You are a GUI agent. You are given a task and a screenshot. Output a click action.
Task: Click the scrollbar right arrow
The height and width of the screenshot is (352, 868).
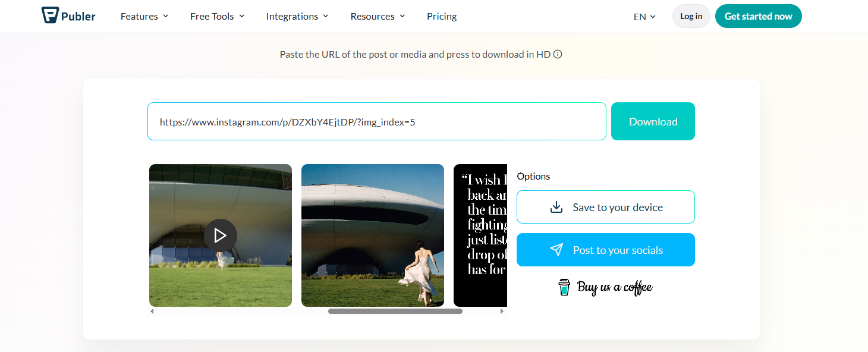502,311
